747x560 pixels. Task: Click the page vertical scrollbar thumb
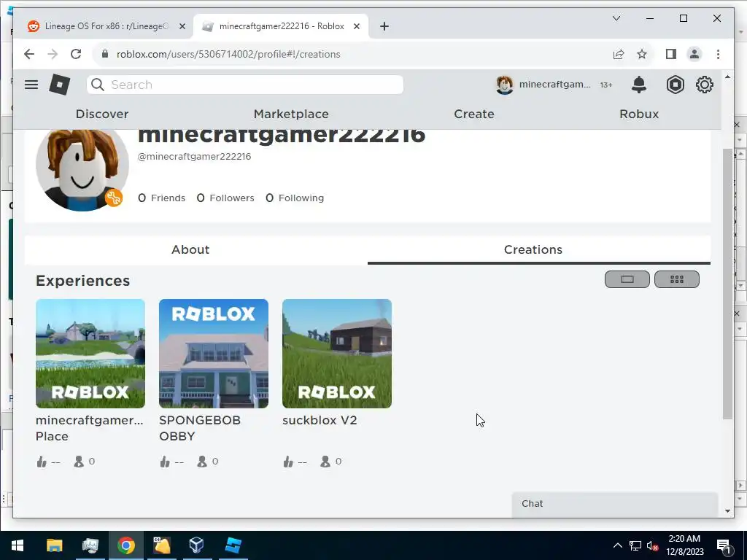click(727, 284)
